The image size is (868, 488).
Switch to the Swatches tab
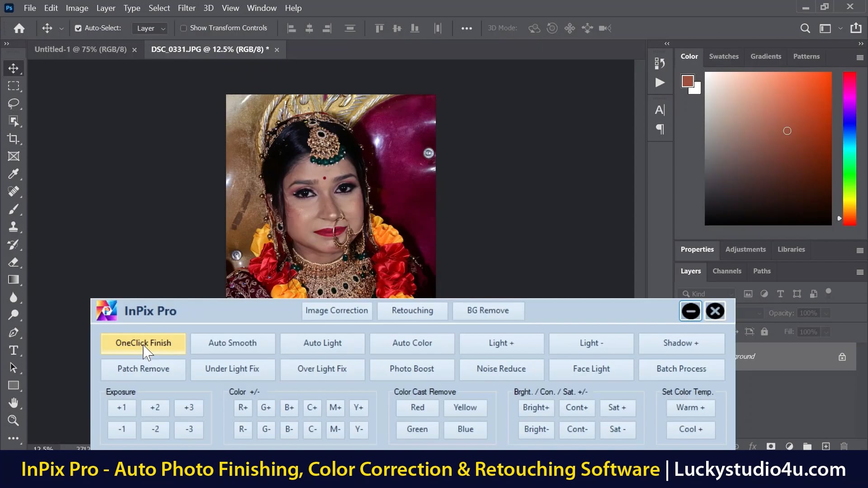click(724, 56)
